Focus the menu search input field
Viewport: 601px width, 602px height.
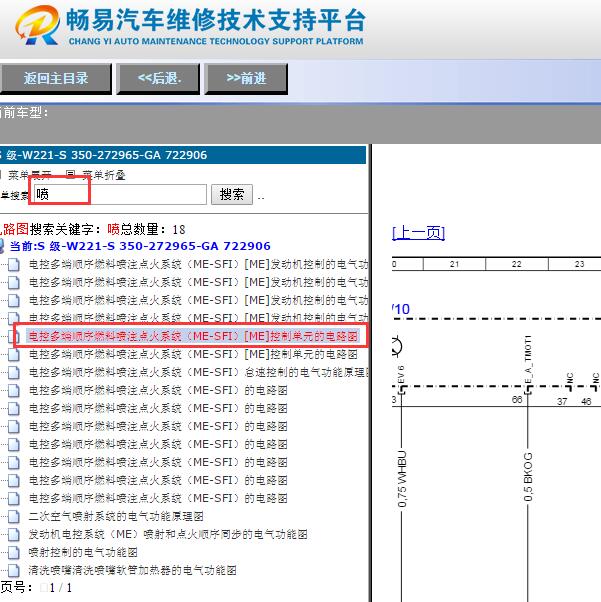(x=120, y=194)
